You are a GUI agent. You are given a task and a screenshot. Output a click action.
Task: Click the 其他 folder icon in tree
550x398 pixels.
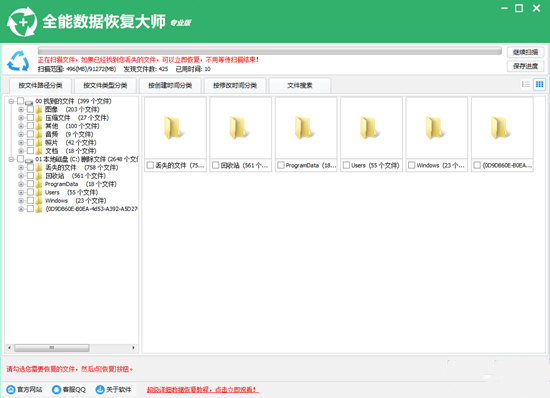coord(39,126)
